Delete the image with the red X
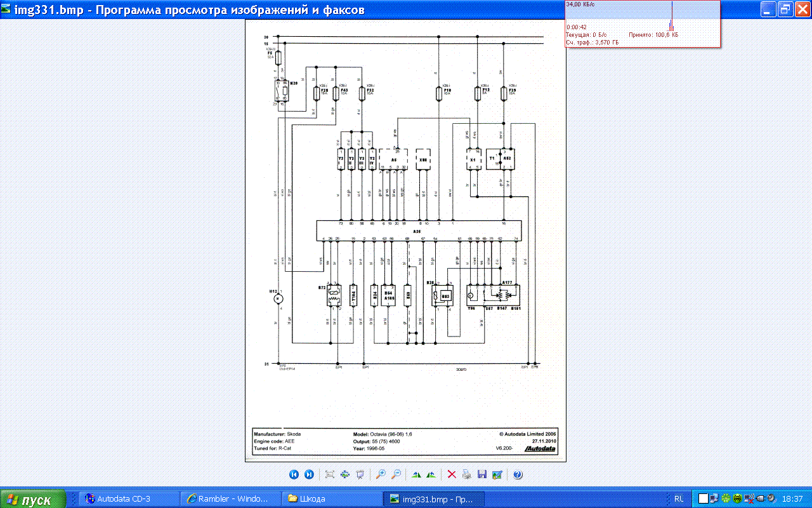The image size is (812, 508). (452, 474)
